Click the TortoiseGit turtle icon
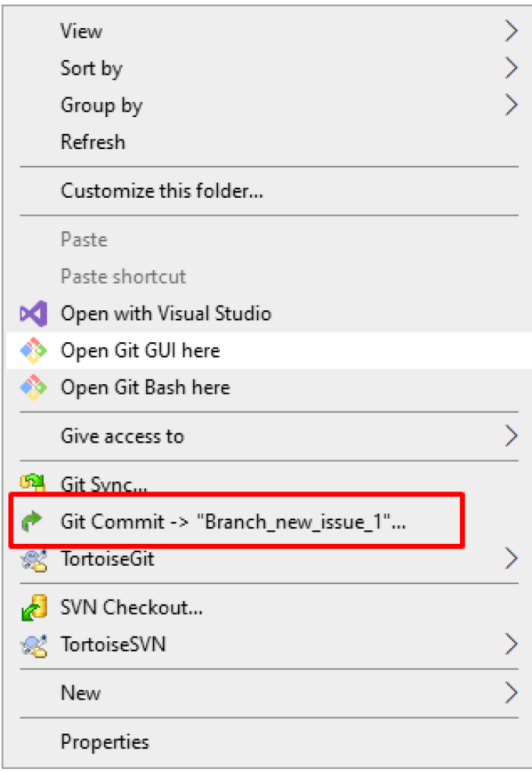 pos(33,559)
